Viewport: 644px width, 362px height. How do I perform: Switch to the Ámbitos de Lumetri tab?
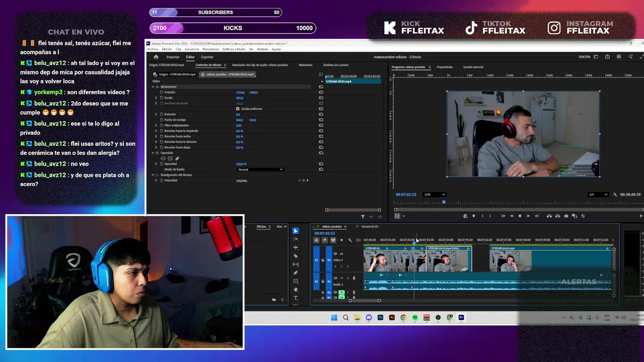coord(336,65)
